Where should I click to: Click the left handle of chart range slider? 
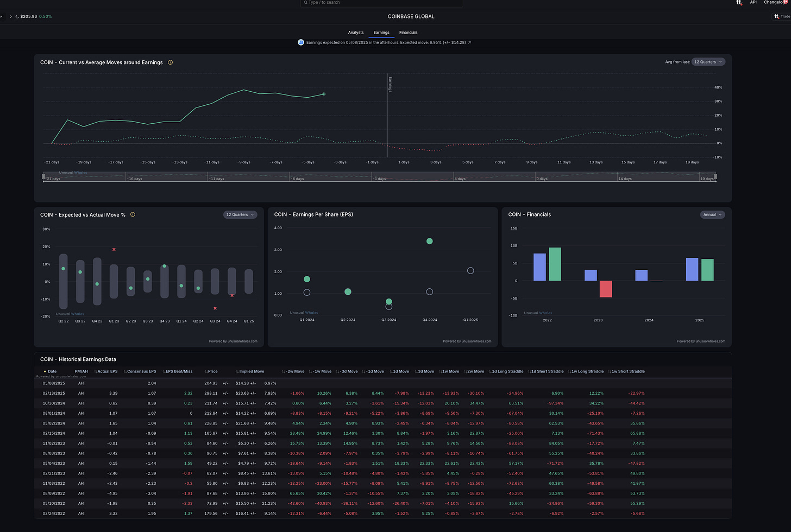[x=44, y=176]
